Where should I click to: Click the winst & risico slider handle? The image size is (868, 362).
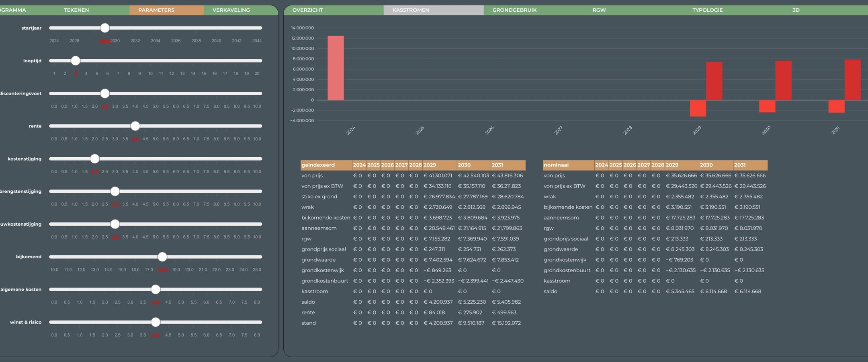click(156, 322)
